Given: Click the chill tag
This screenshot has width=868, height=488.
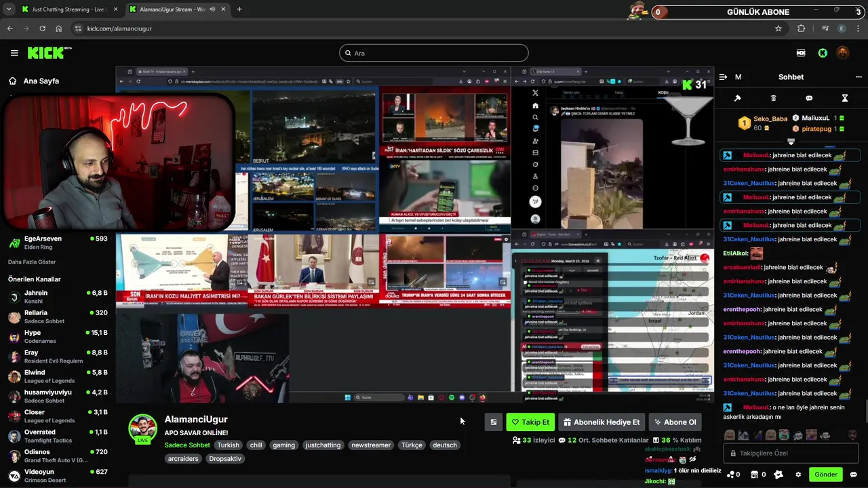Looking at the screenshot, I should click(x=256, y=445).
